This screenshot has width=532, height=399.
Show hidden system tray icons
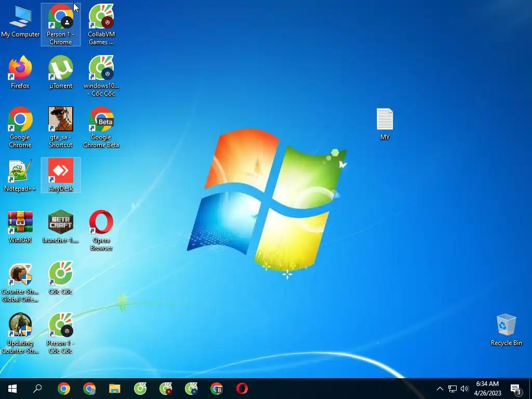(x=440, y=389)
